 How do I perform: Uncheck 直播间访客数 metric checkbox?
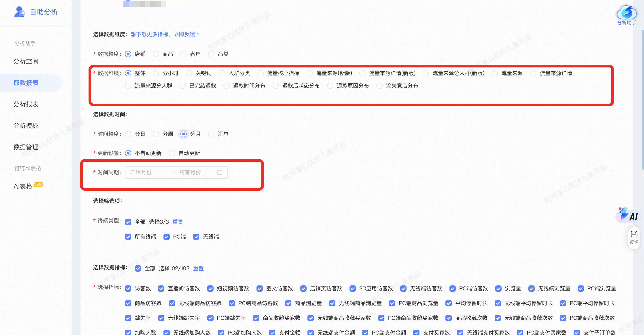point(161,289)
